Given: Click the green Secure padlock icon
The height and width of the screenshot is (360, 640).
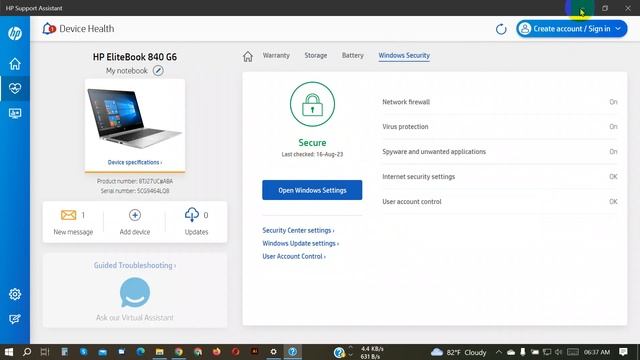Looking at the screenshot, I should (312, 104).
